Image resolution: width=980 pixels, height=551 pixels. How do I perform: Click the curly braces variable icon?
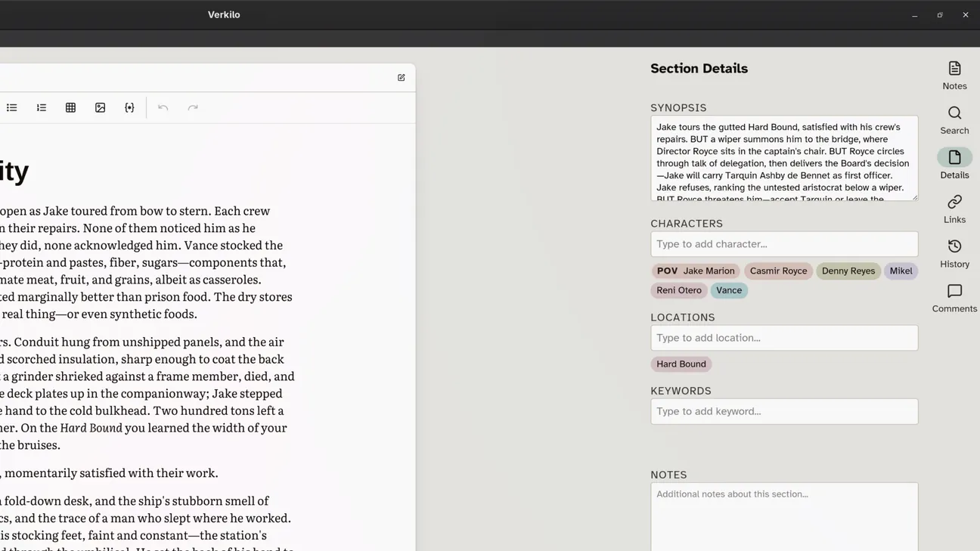(129, 108)
